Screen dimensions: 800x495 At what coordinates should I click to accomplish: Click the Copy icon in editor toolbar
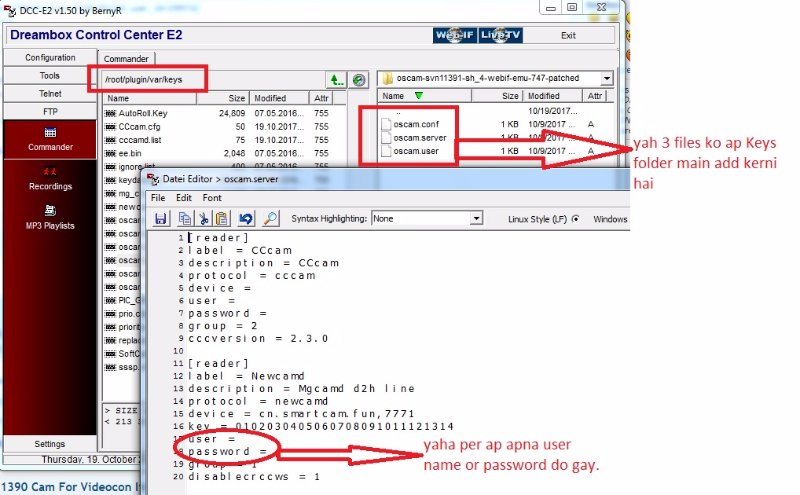coord(183,218)
